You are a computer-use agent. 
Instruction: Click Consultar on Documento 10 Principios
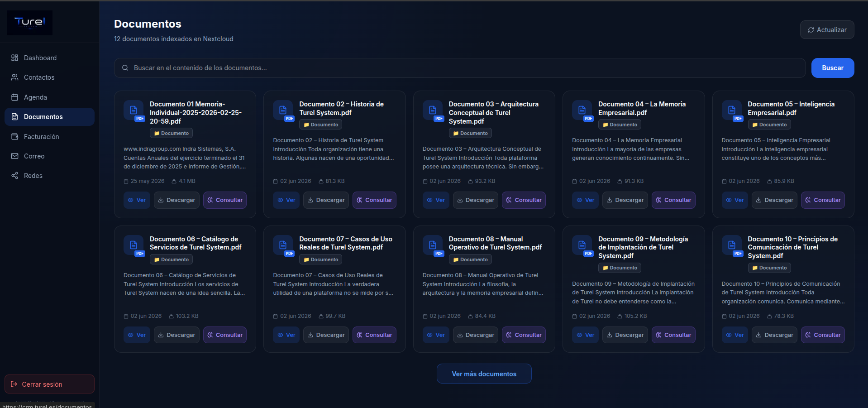pos(823,335)
